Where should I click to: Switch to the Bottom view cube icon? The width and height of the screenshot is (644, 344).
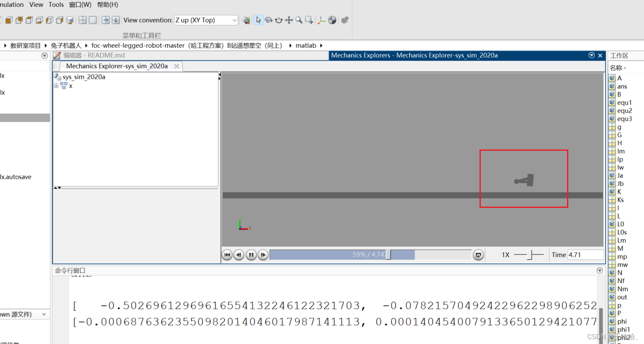coord(39,20)
